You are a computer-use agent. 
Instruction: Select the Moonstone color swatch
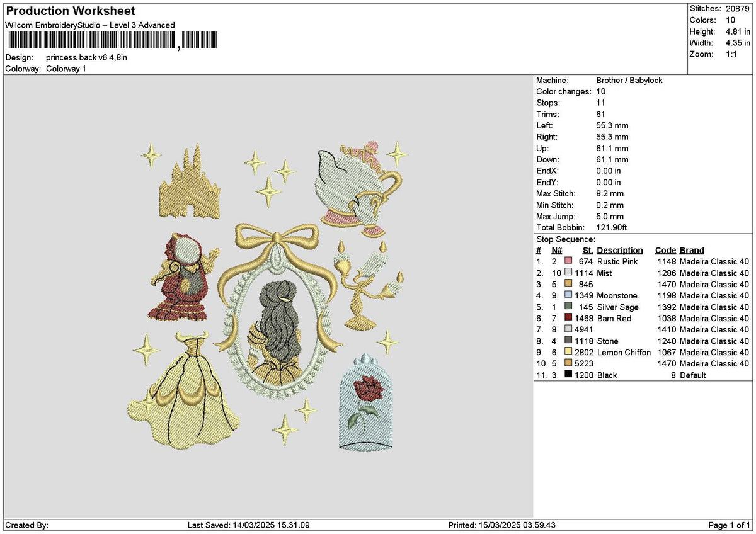pos(568,295)
